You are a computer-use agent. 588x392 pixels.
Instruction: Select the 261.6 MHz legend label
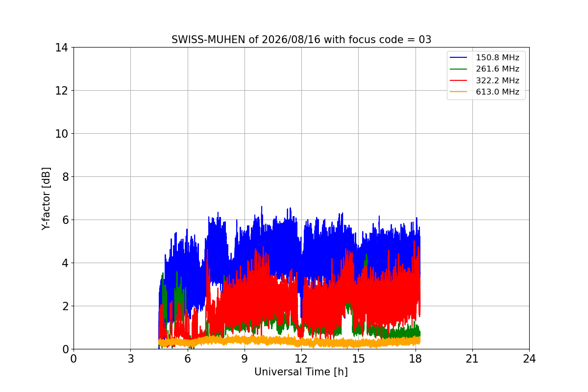(497, 69)
